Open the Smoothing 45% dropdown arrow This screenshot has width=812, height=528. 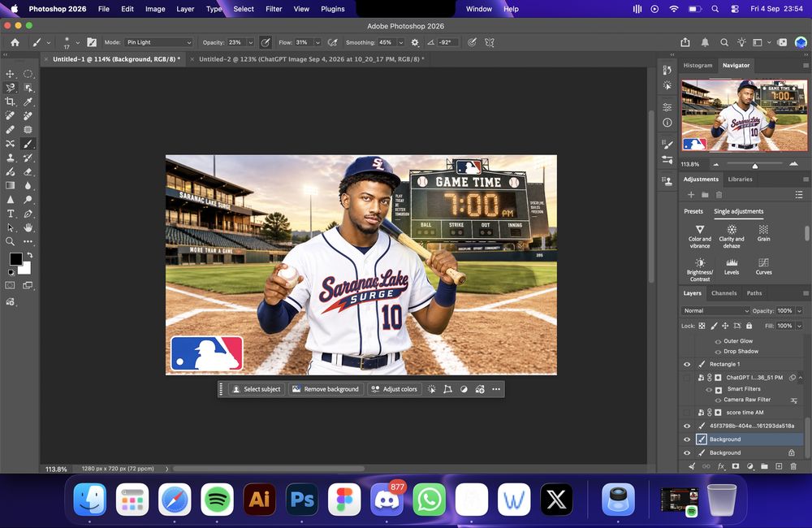tap(400, 42)
